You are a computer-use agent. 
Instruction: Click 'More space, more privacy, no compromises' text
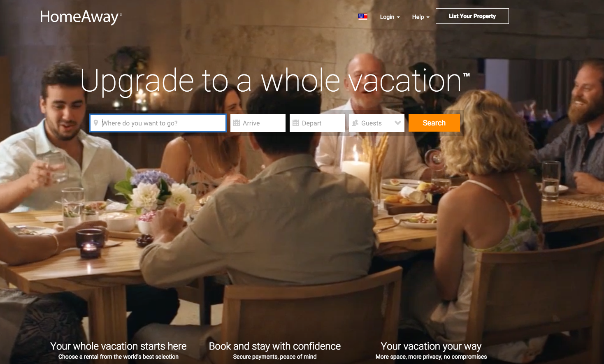tap(431, 357)
